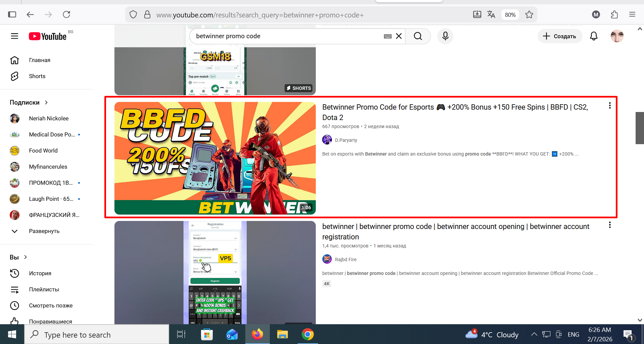Toggle the hamburger guide menu

pos(14,36)
